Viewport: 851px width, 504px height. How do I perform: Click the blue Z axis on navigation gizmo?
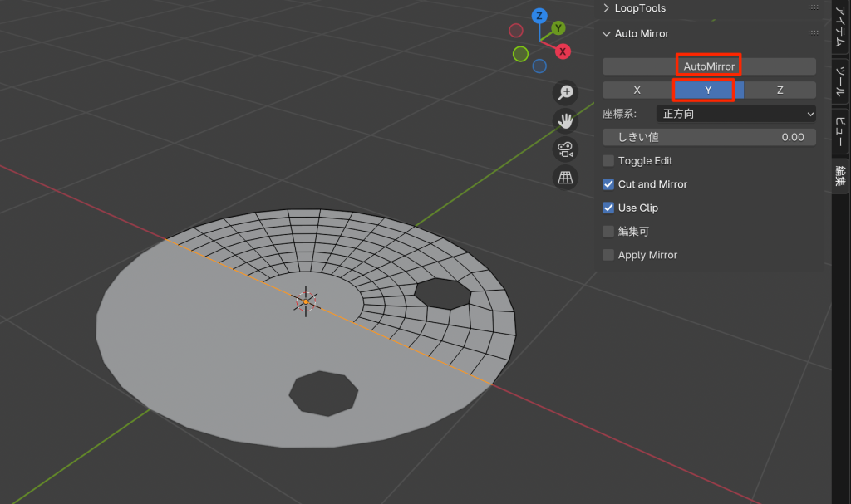click(x=539, y=16)
